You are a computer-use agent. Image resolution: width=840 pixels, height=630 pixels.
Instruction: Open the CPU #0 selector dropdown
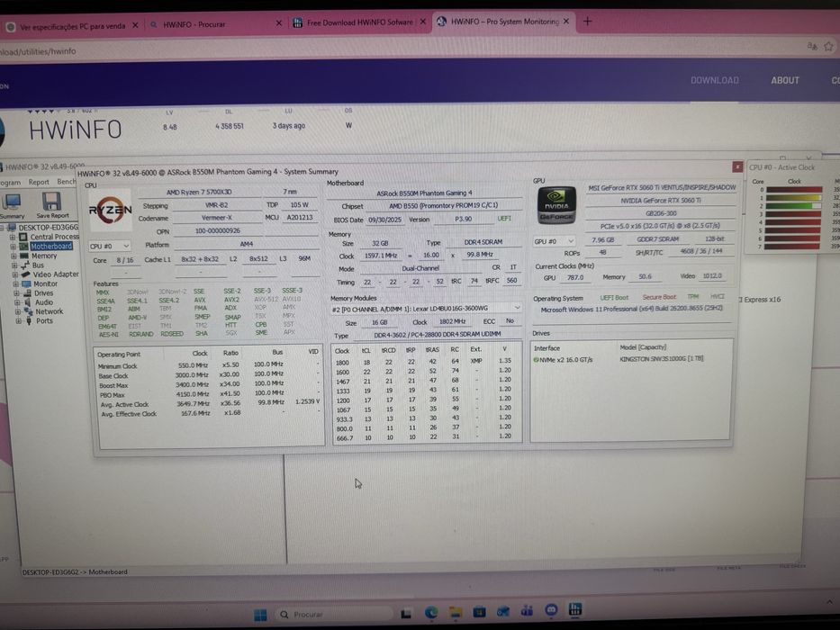109,246
